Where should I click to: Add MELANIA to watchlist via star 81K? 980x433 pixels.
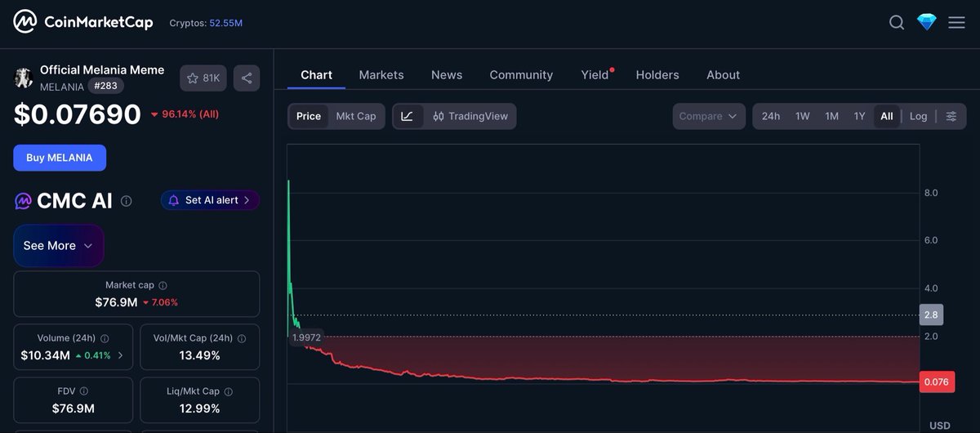click(x=203, y=78)
